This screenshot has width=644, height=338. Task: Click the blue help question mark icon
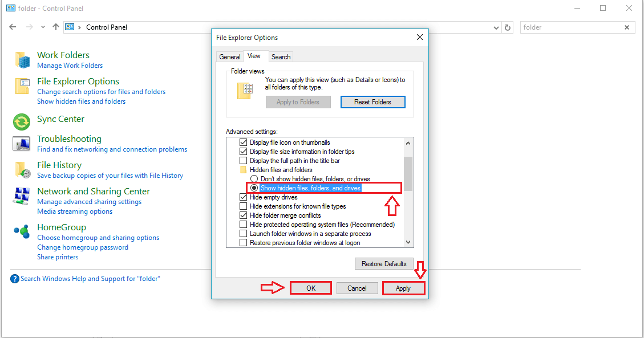pos(15,279)
